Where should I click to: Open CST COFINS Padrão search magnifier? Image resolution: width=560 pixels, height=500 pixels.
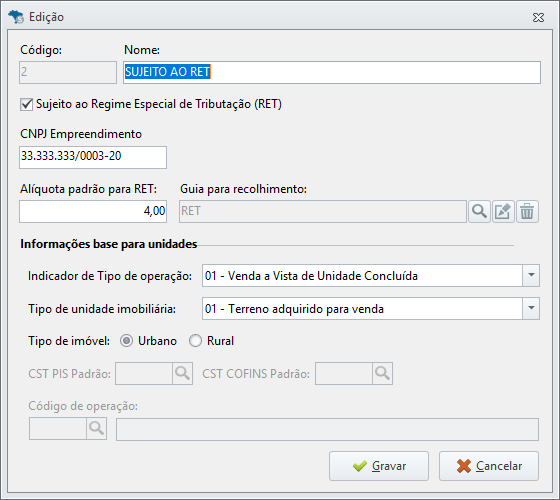pyautogui.click(x=382, y=374)
